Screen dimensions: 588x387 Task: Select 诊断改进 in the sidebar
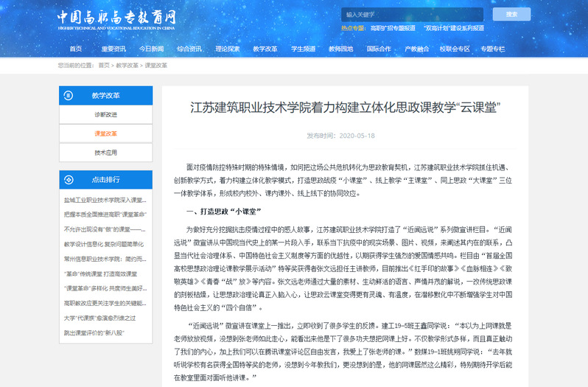click(x=105, y=115)
